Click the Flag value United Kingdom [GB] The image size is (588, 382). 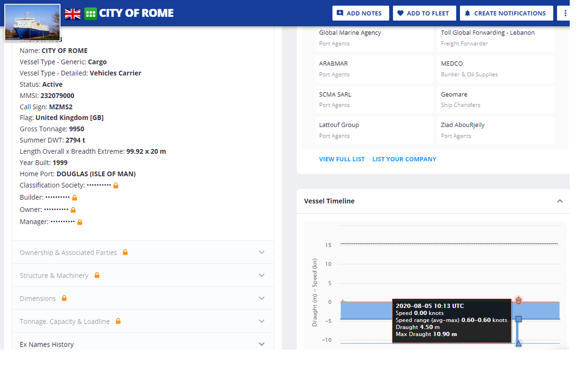70,117
